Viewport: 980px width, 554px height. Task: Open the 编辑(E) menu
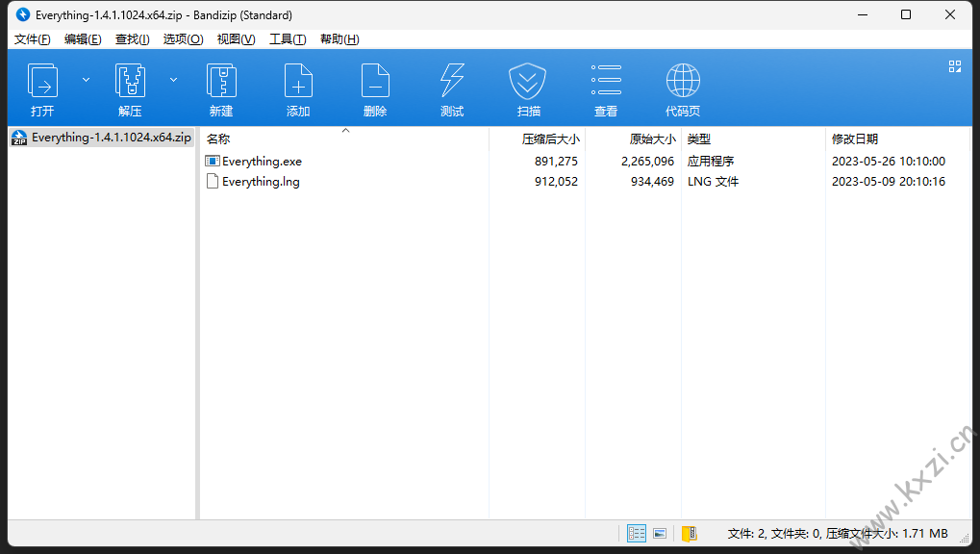click(83, 39)
